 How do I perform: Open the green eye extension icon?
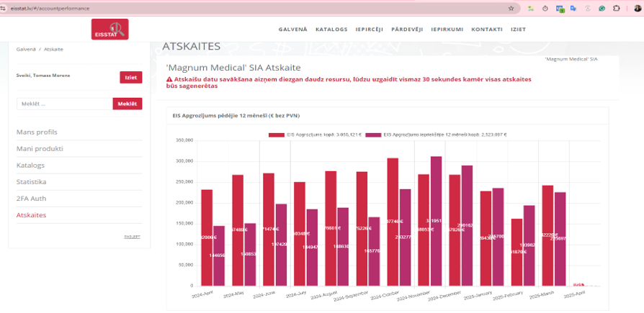pos(601,8)
